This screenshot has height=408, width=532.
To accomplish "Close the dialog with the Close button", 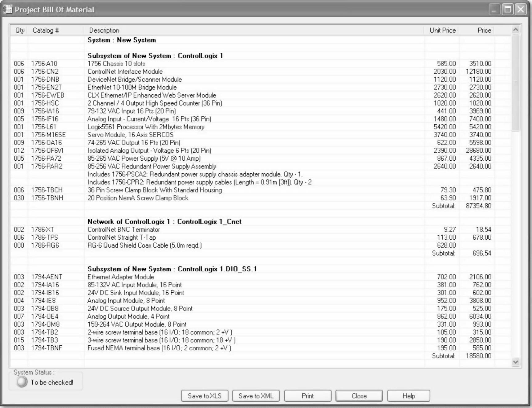I will tap(359, 396).
